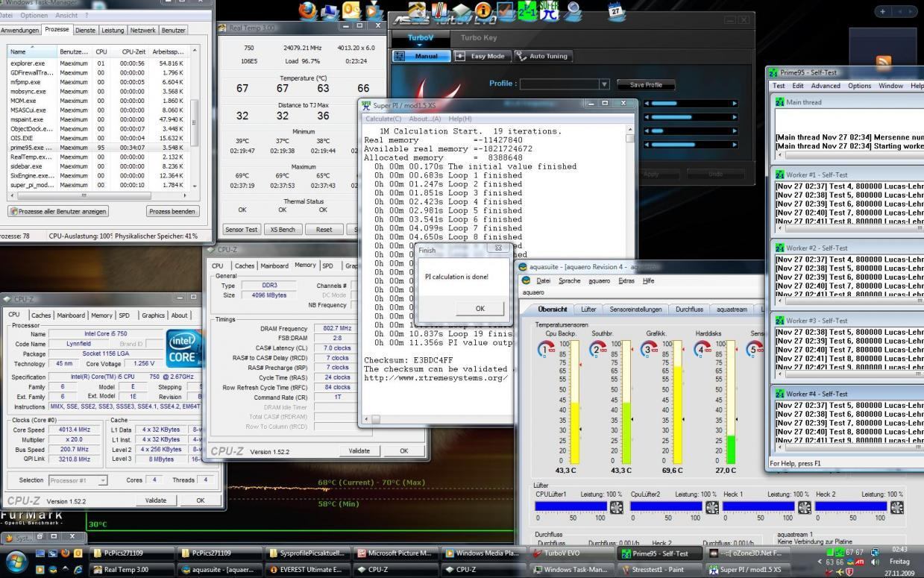This screenshot has width=924, height=578.
Task: Open the Calculate menu in Super PI
Action: [x=383, y=119]
